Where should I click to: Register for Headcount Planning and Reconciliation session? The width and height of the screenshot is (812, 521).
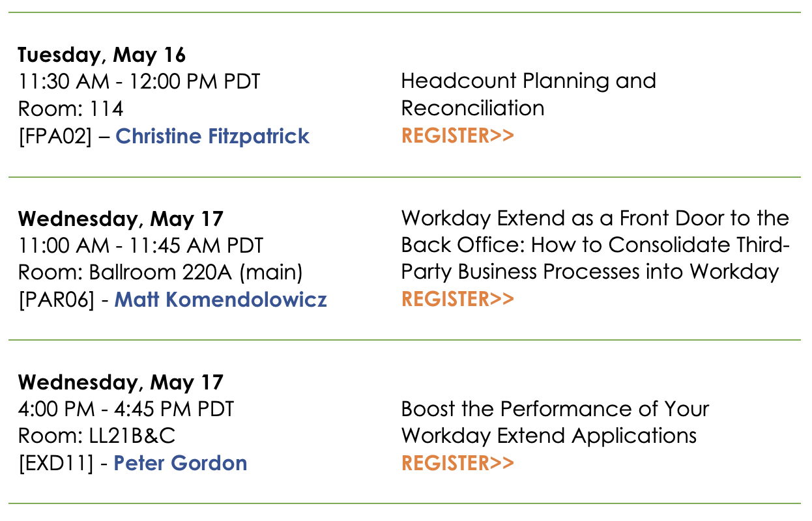457,135
